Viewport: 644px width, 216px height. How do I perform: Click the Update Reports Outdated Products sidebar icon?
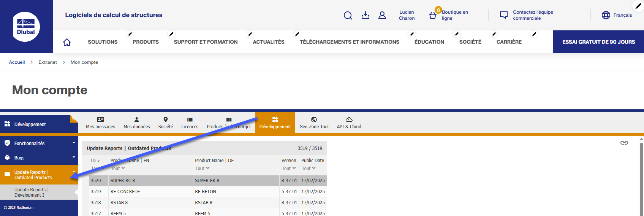pos(7,175)
